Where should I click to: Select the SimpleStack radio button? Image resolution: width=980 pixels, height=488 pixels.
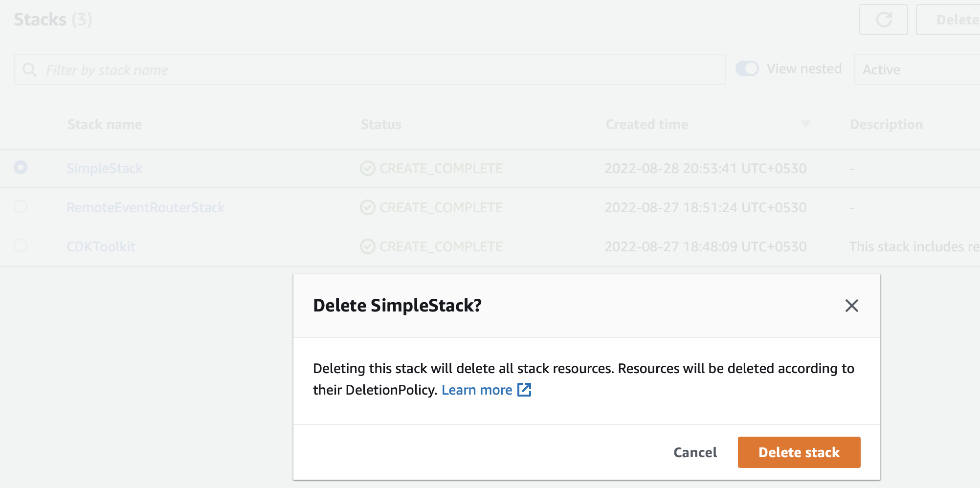pos(21,167)
